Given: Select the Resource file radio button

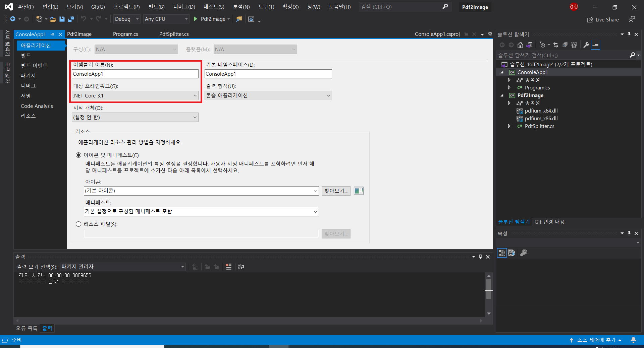Looking at the screenshot, I should (78, 224).
